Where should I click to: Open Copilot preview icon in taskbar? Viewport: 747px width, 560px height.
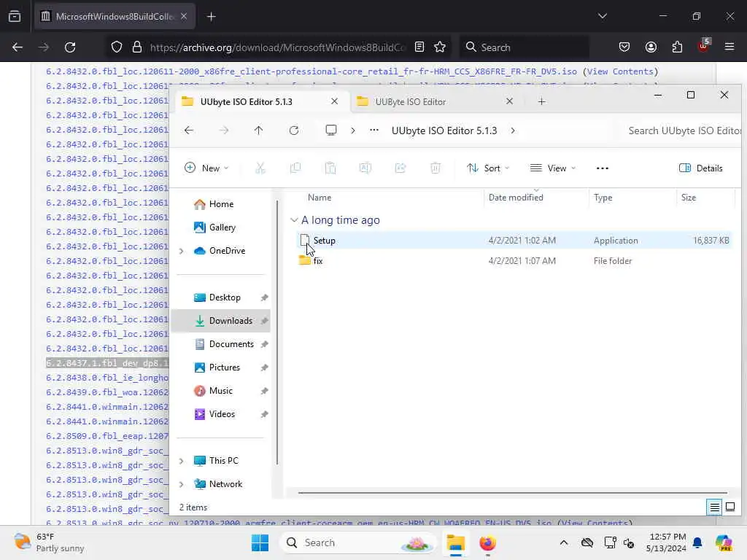click(x=724, y=542)
